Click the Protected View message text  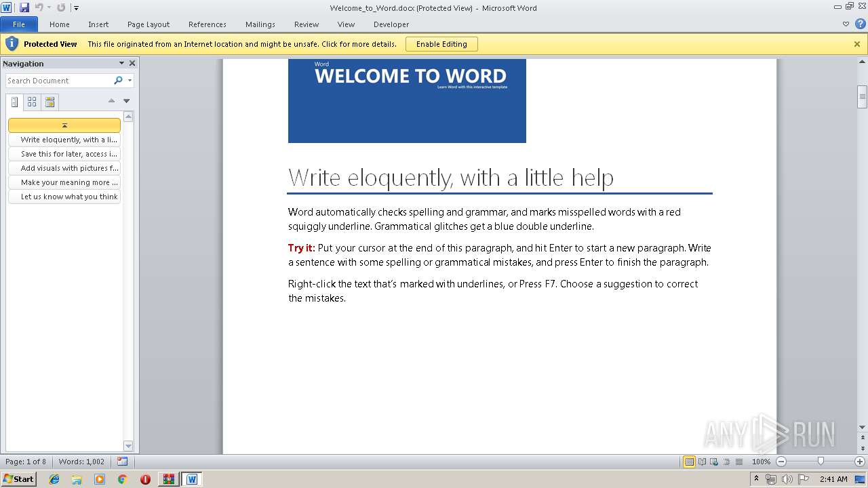[242, 44]
